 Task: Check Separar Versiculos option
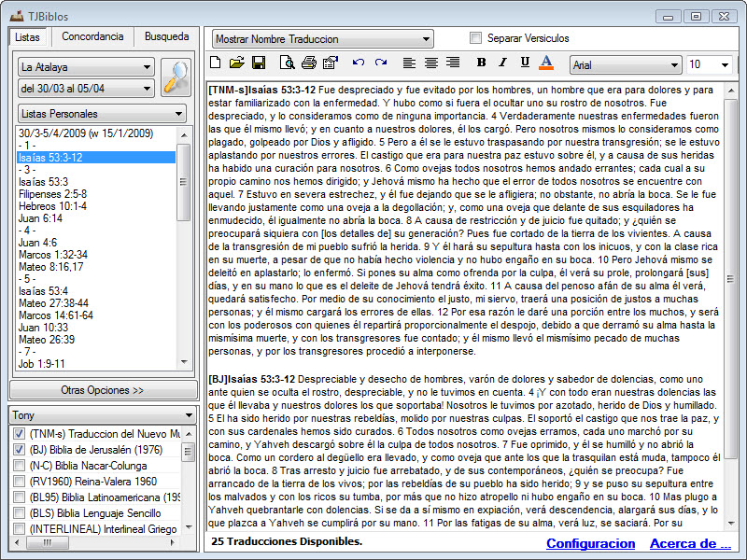475,38
